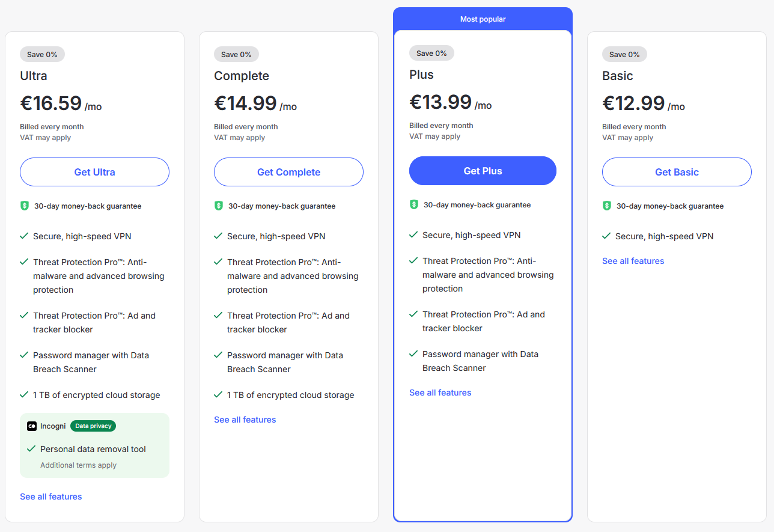
Task: Open See all features under Ultra
Action: click(x=51, y=497)
